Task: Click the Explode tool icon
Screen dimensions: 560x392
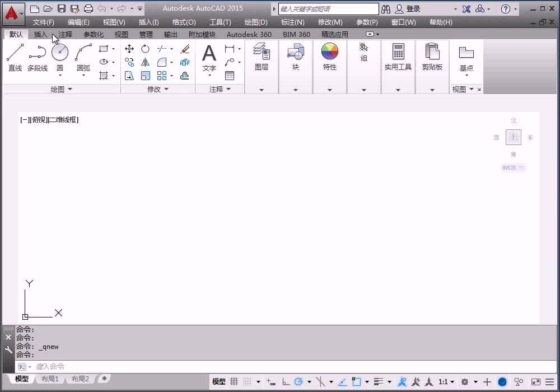Action: click(x=185, y=62)
